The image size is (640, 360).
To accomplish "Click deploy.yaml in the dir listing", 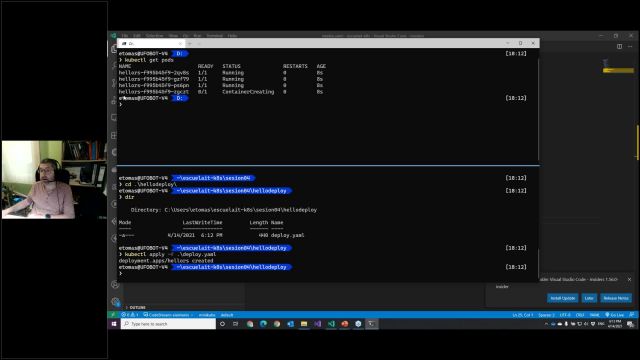I will click(287, 235).
